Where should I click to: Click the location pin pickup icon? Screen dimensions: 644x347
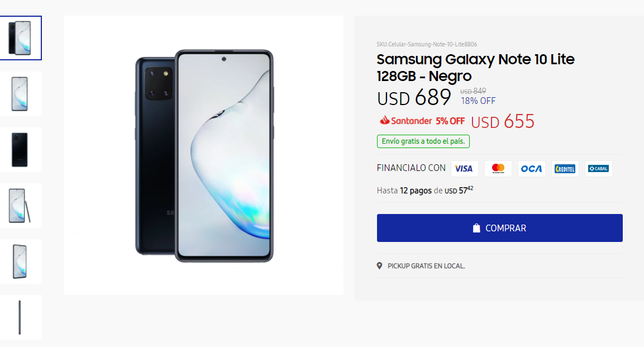[x=380, y=266]
